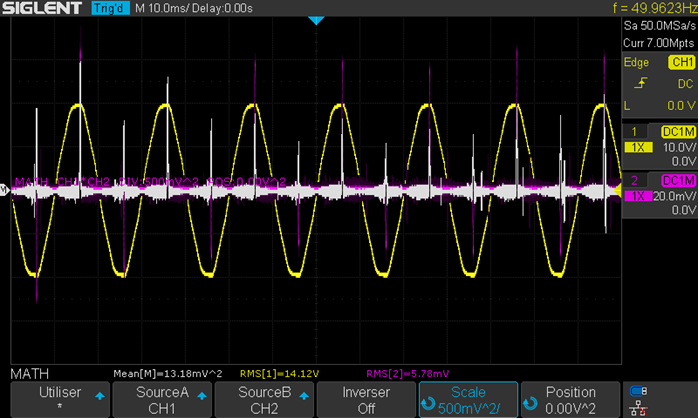
Task: Click the channel 2 DC1M coupling badge
Action: pyautogui.click(x=678, y=181)
